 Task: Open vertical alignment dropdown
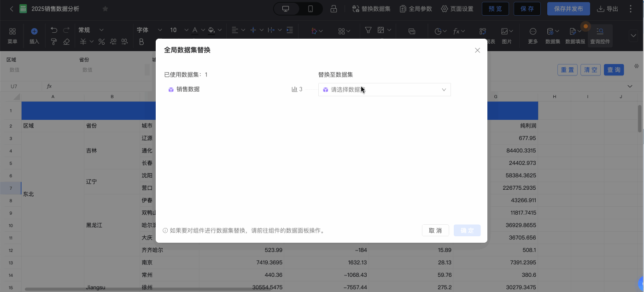256,30
